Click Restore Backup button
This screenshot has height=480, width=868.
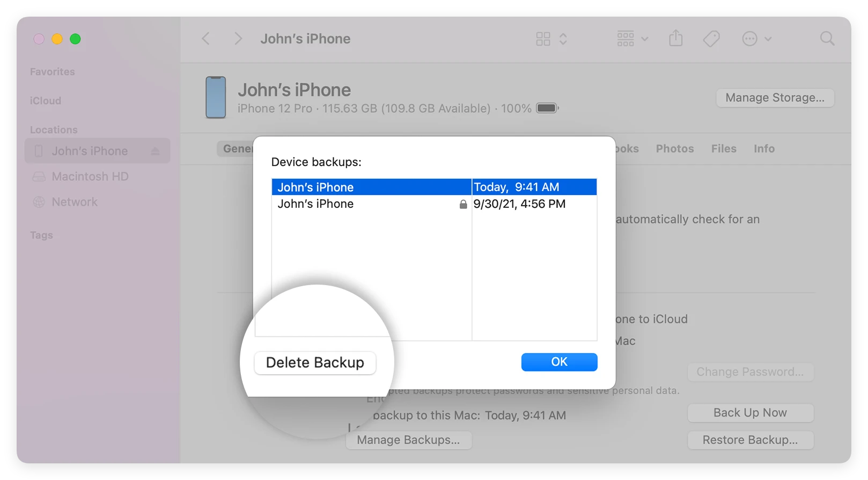point(750,440)
